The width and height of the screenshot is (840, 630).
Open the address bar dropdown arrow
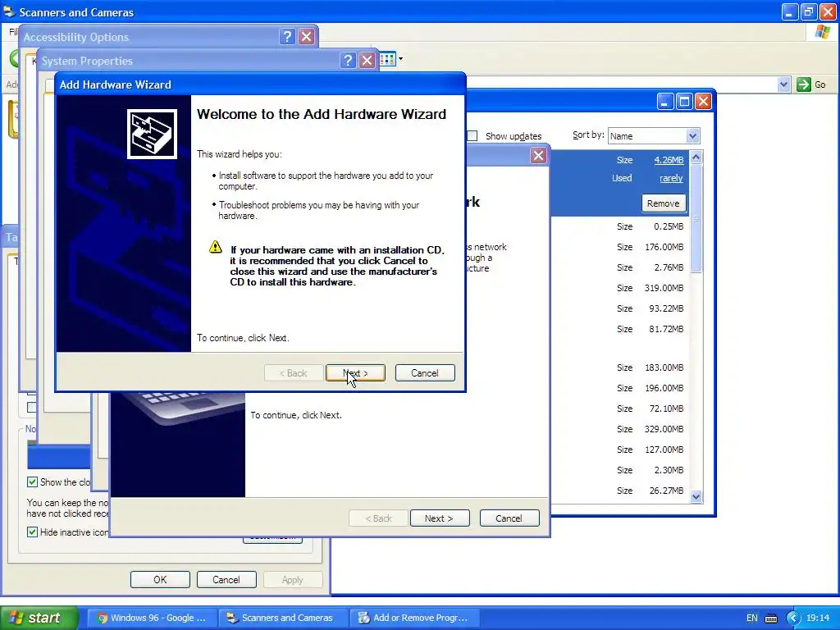coord(783,84)
